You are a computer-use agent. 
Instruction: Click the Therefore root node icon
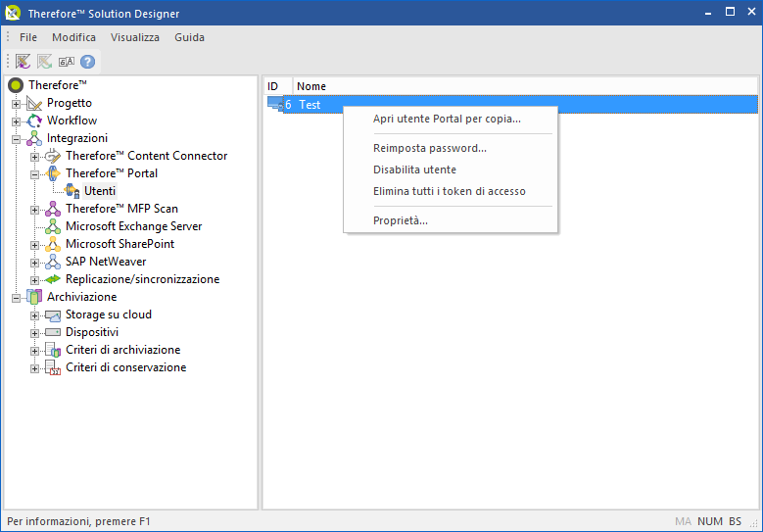pos(16,85)
